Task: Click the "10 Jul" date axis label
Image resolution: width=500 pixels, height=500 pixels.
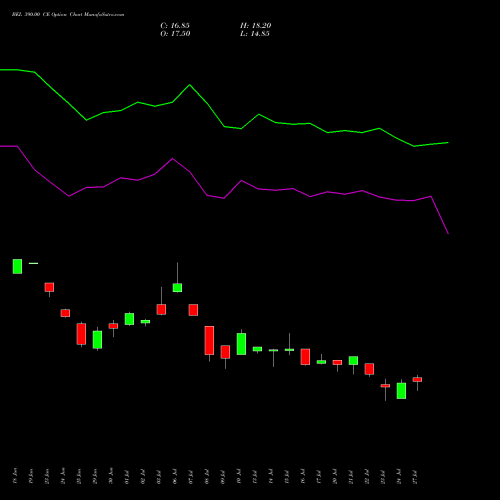Action: pos(239,476)
